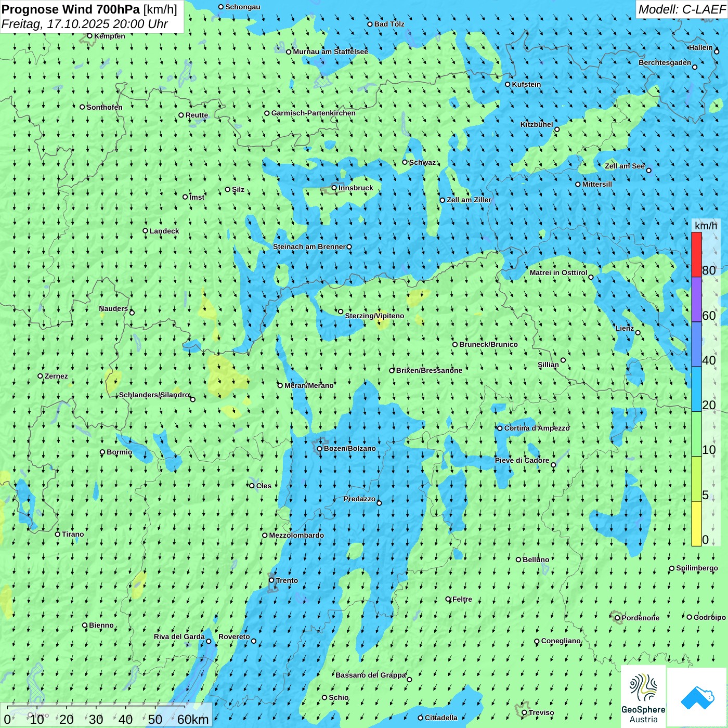
Task: Select the light blue 20–40 legend band
Action: [696, 389]
